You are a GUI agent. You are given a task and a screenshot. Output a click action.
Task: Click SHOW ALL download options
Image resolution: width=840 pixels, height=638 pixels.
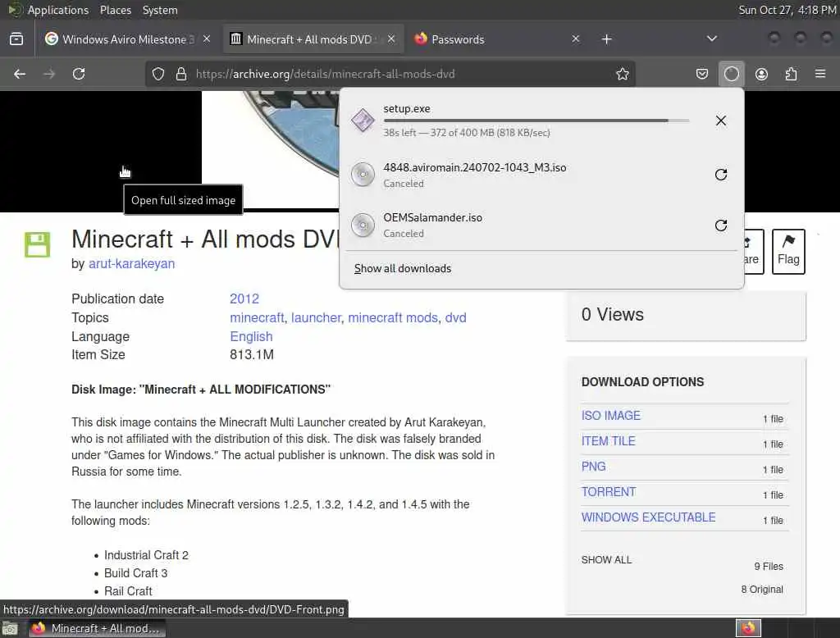(606, 560)
